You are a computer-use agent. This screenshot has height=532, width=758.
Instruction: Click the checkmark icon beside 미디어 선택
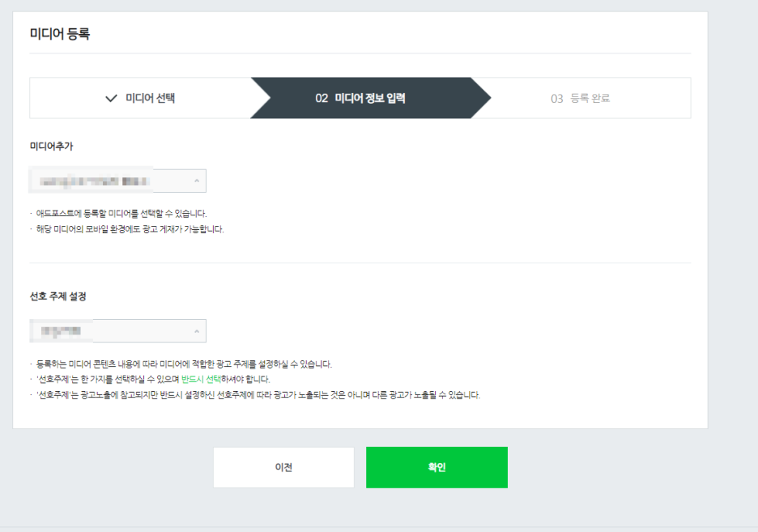tap(111, 98)
